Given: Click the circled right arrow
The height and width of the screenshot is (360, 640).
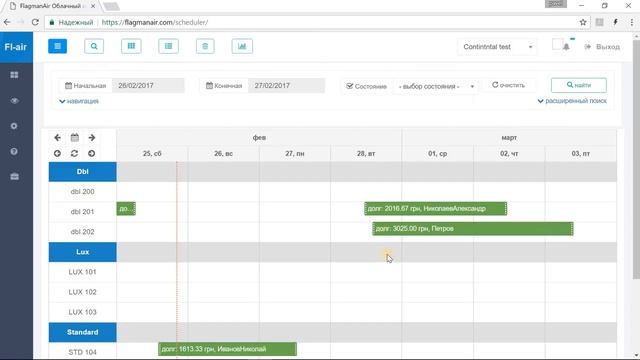Looking at the screenshot, I should (x=91, y=153).
